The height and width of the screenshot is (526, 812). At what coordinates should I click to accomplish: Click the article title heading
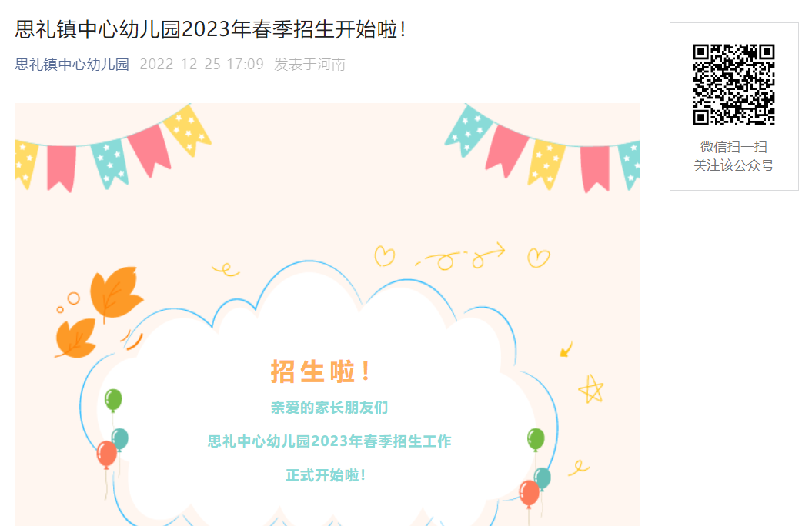coord(210,29)
